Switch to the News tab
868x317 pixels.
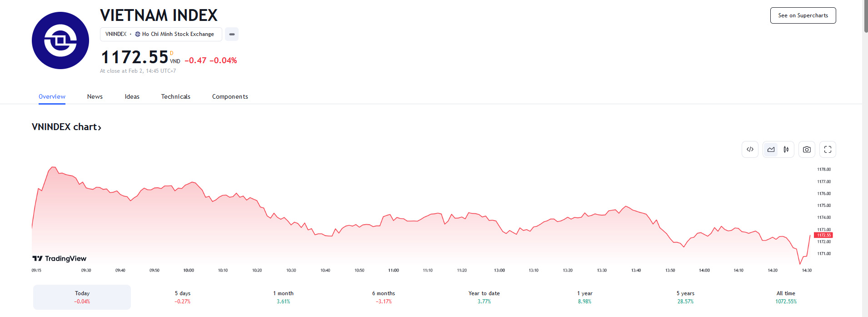(95, 96)
